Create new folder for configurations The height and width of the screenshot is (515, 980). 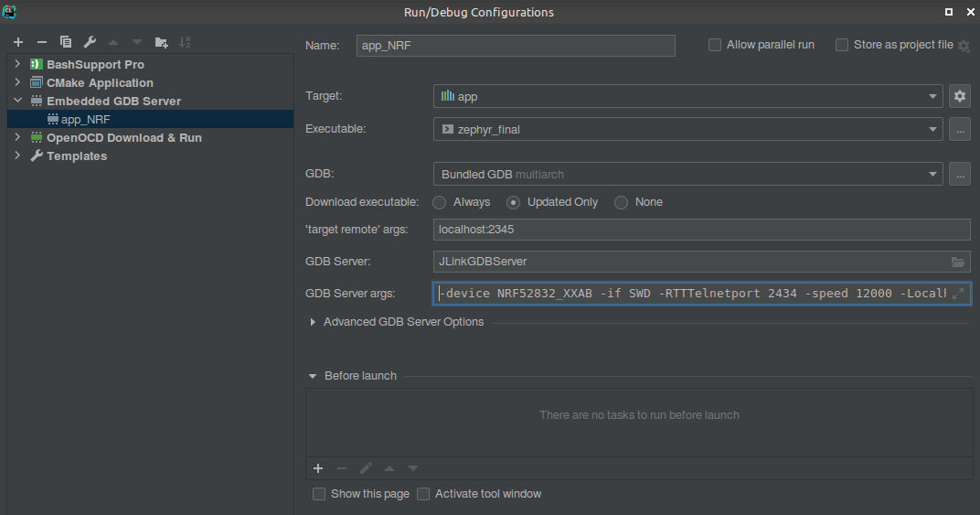click(161, 42)
